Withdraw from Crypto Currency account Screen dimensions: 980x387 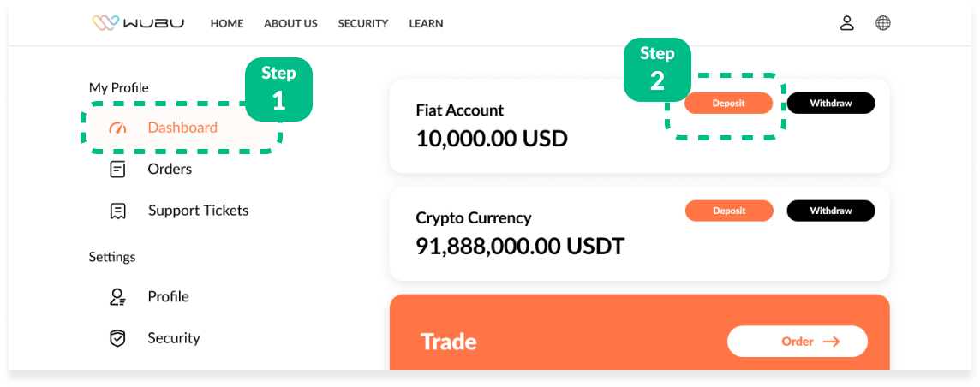tap(831, 211)
